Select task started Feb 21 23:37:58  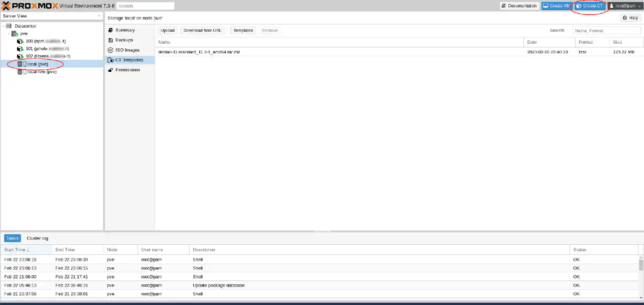point(319,294)
